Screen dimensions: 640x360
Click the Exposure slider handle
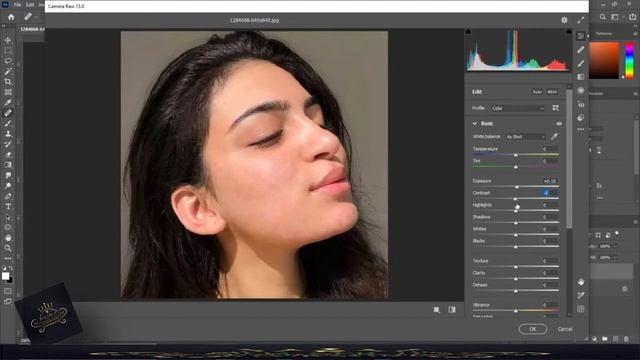(517, 187)
